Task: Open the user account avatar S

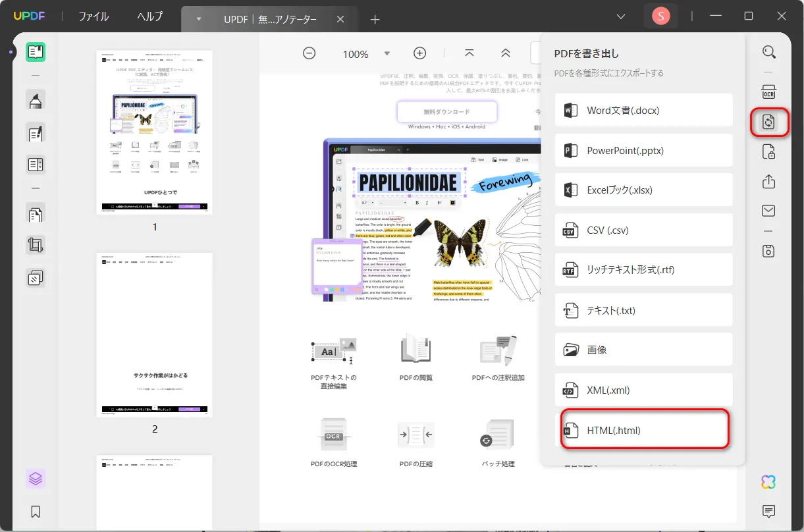Action: [x=661, y=16]
